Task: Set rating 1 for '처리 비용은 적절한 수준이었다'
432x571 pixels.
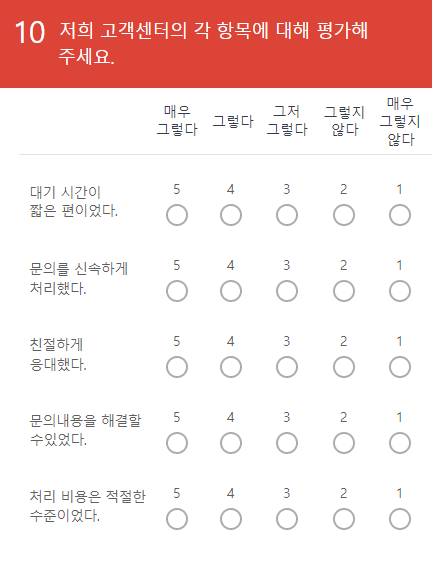Action: (x=400, y=519)
